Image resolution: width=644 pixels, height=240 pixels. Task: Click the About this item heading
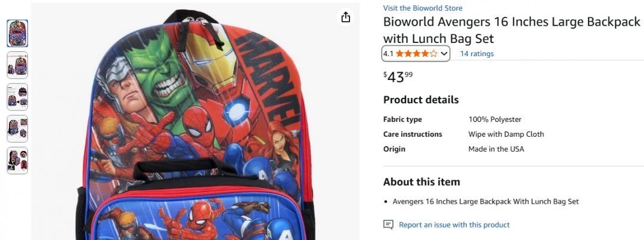click(421, 182)
